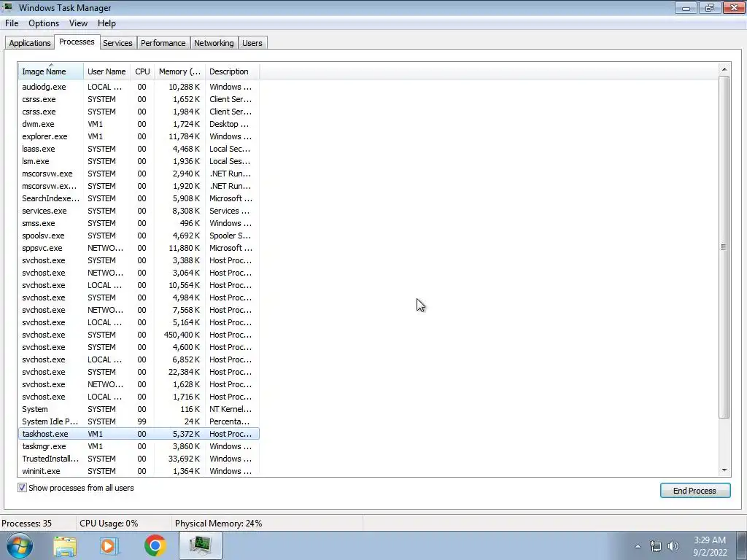Select svchost.exe using 450,400 K memory
This screenshot has width=747, height=560.
(x=139, y=335)
